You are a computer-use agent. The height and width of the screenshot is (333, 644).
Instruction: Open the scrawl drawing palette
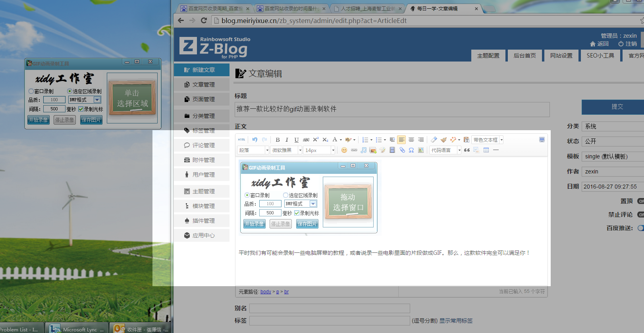click(382, 150)
